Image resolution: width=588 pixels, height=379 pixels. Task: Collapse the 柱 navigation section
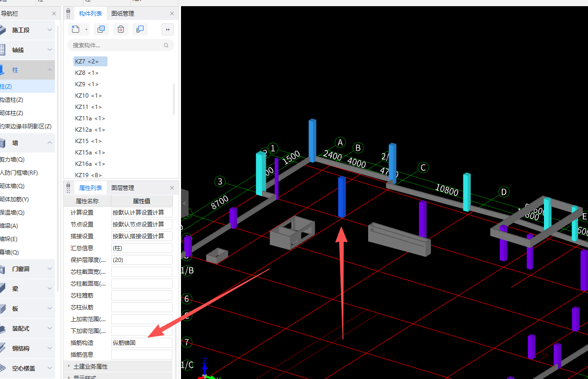[50, 70]
